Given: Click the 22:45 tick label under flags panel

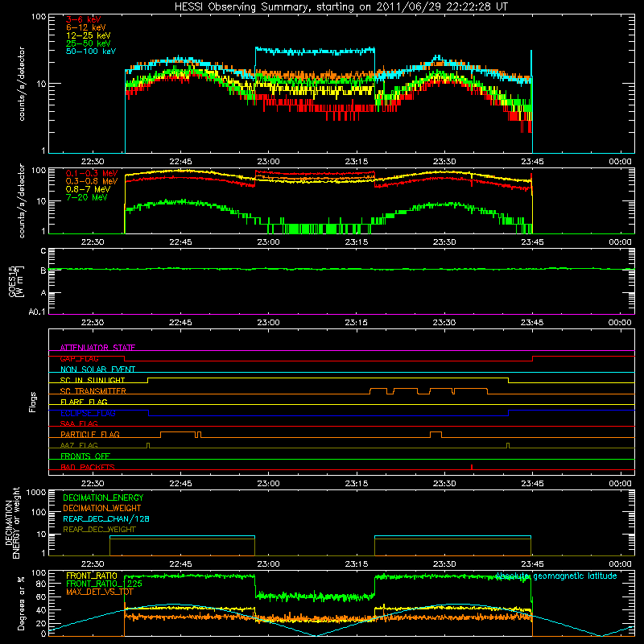Looking at the screenshot, I should point(180,484).
